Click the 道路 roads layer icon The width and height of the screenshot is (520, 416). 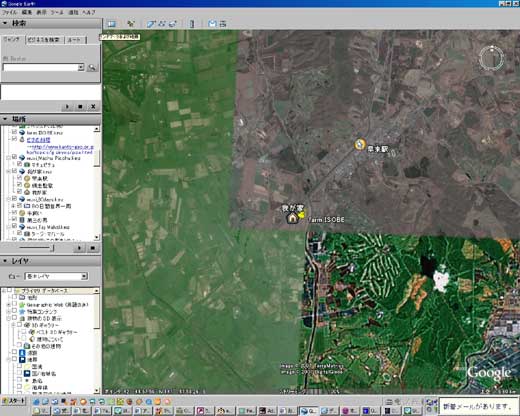[x=22, y=353]
